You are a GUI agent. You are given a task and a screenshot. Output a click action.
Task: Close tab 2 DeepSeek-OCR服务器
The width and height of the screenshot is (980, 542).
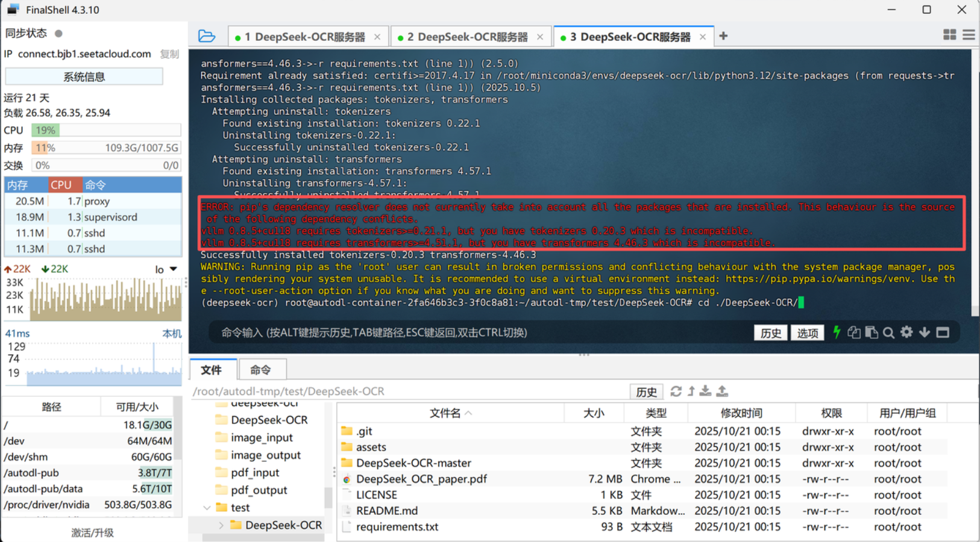point(540,37)
